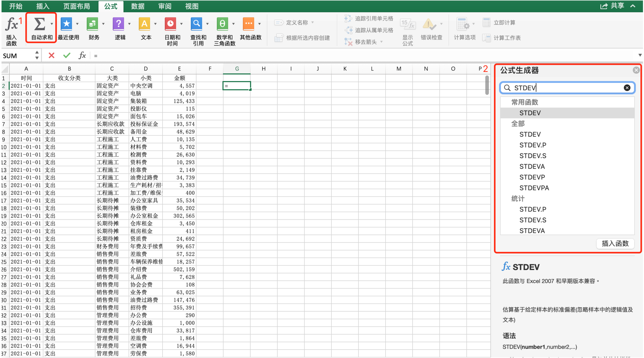Clear the STDEV search field

[627, 88]
